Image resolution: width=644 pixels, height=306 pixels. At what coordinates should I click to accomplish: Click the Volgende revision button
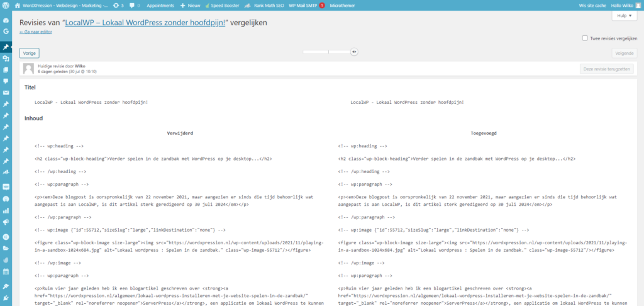(624, 53)
